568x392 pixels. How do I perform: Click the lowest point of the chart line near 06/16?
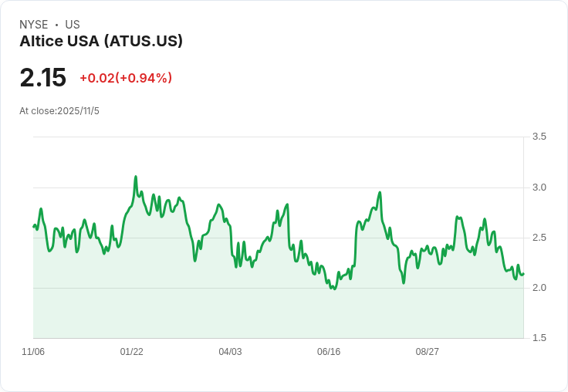334,289
